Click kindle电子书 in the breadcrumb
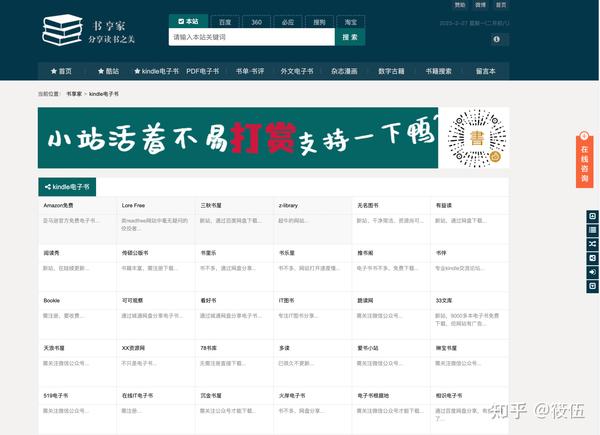 104,94
